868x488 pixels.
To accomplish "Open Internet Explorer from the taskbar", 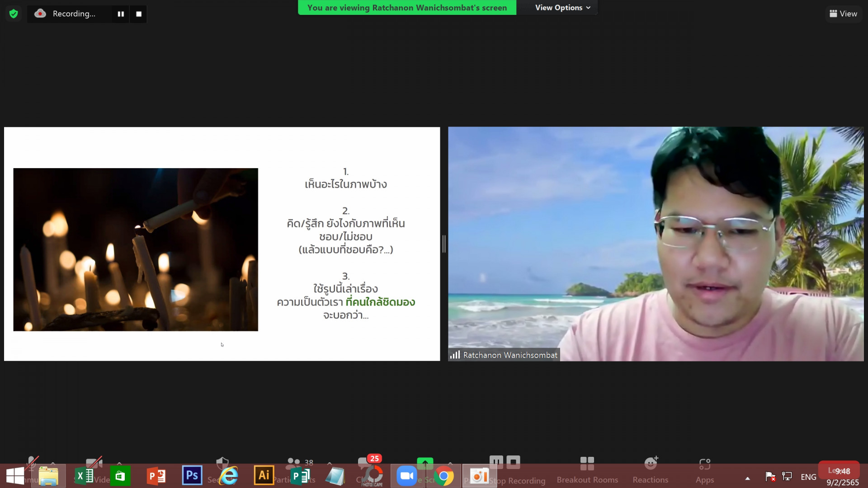I will (x=228, y=476).
